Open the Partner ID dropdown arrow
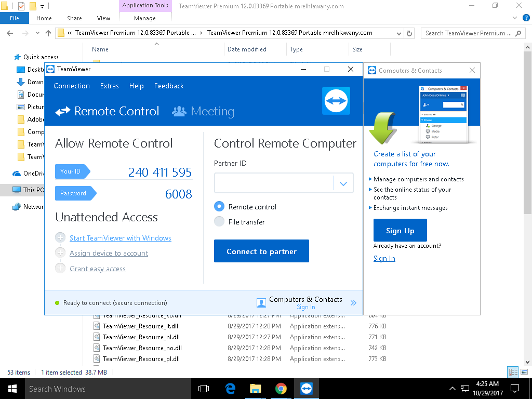532x399 pixels. click(343, 183)
